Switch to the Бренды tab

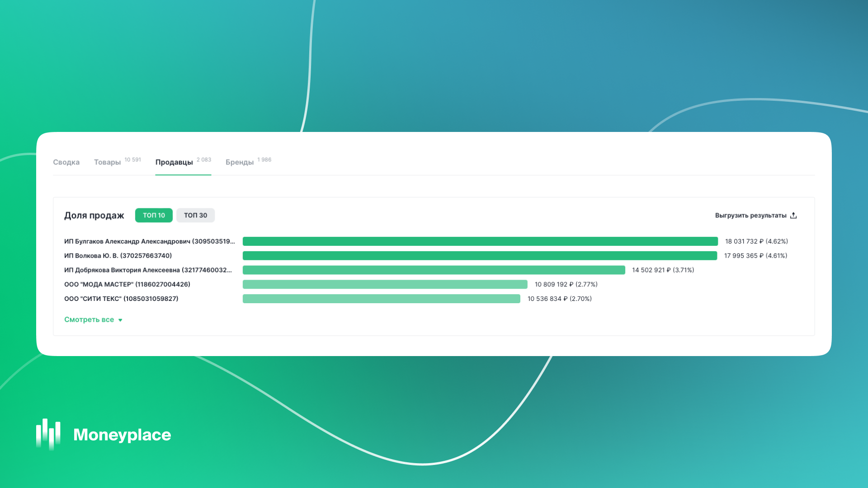(240, 162)
